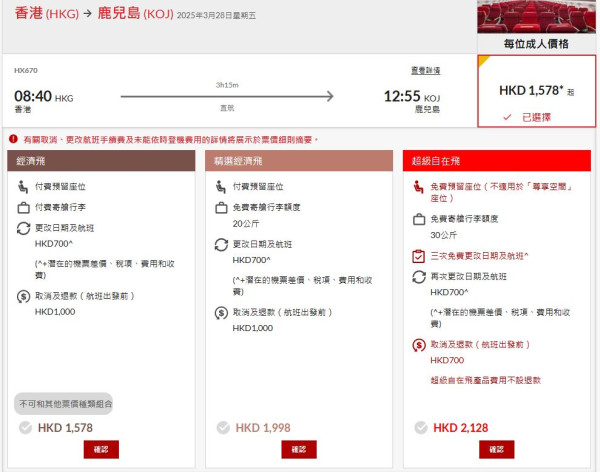The width and height of the screenshot is (600, 472).
Task: Select the HKD 2,128 超級自在飛 fare circle
Action: click(421, 428)
